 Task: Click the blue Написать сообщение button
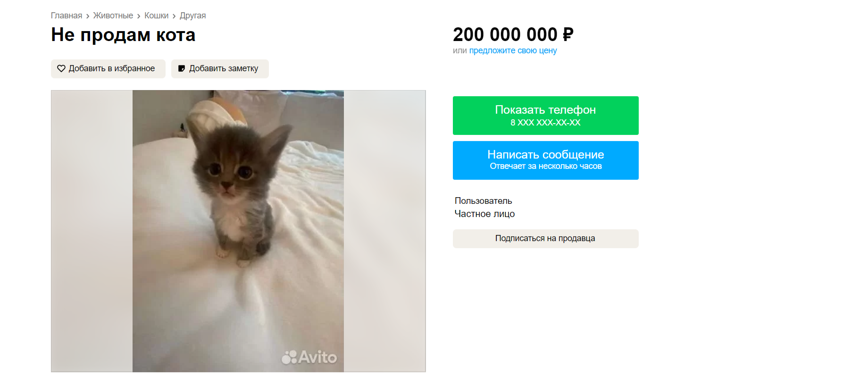545,160
